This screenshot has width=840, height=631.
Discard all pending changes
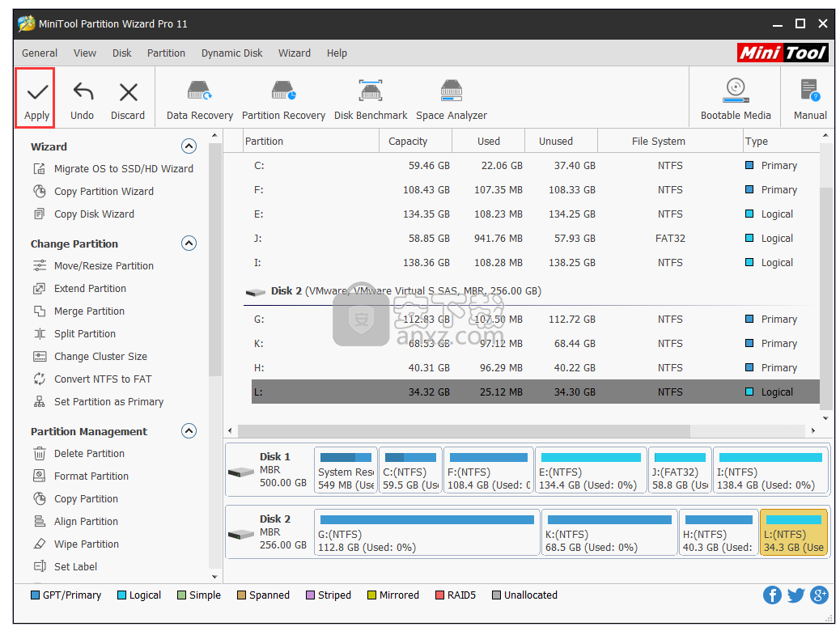(128, 100)
